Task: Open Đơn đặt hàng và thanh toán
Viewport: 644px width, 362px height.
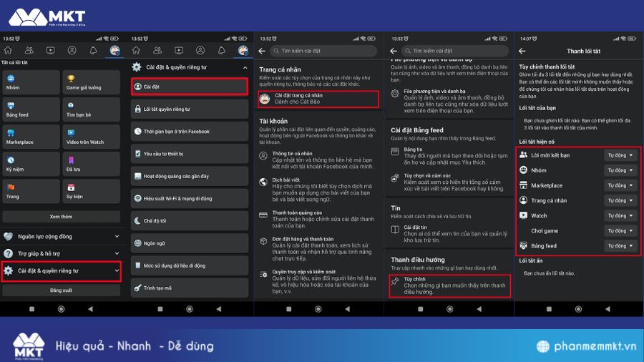Action: (318, 249)
